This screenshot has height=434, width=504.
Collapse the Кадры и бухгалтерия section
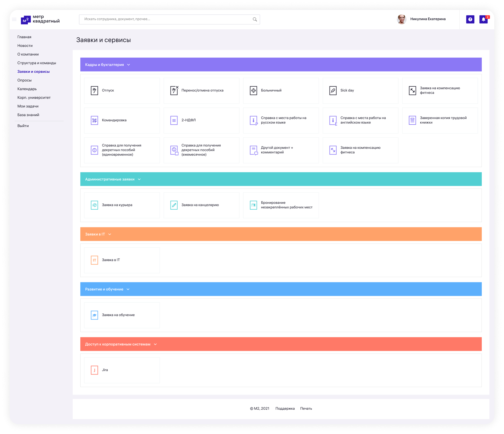[x=129, y=65]
